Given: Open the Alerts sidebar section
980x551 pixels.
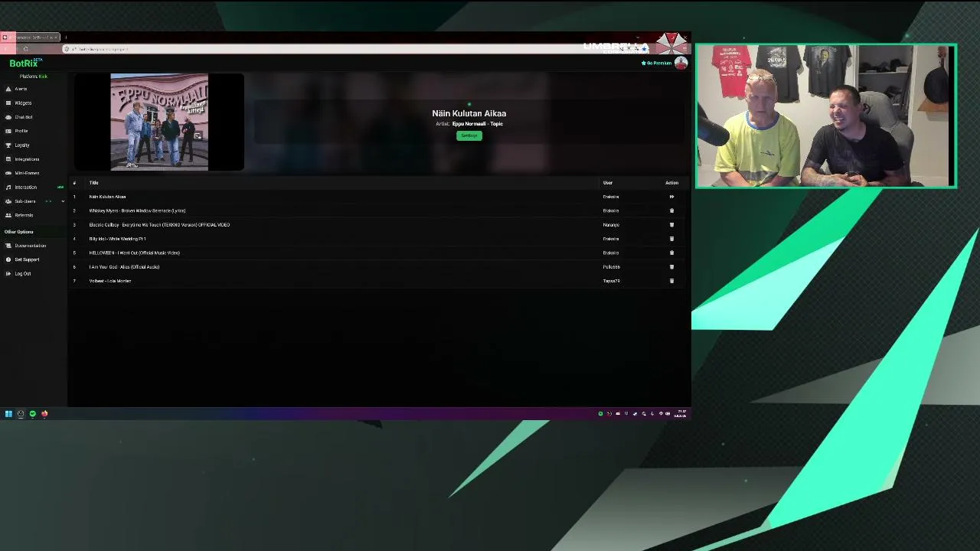Looking at the screenshot, I should point(21,89).
